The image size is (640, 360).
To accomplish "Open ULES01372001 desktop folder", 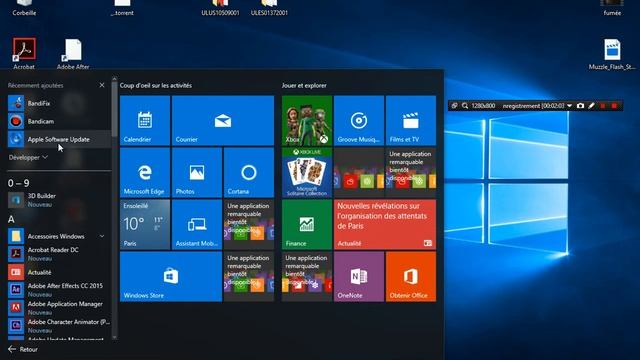I will (x=269, y=8).
